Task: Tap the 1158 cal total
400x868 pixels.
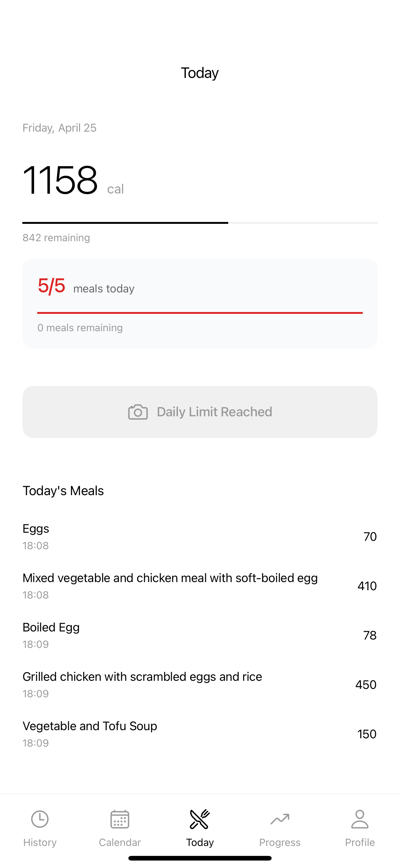Action: point(73,180)
